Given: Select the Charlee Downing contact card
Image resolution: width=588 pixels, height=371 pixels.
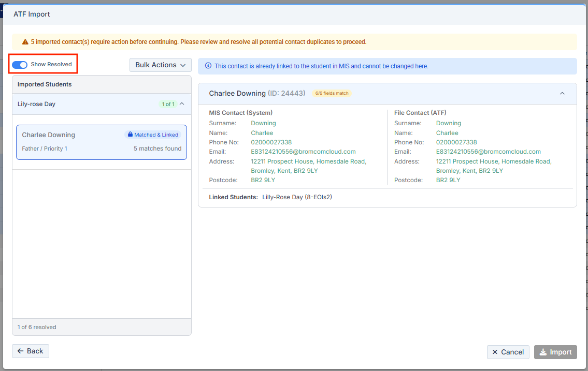Looking at the screenshot, I should tap(102, 142).
